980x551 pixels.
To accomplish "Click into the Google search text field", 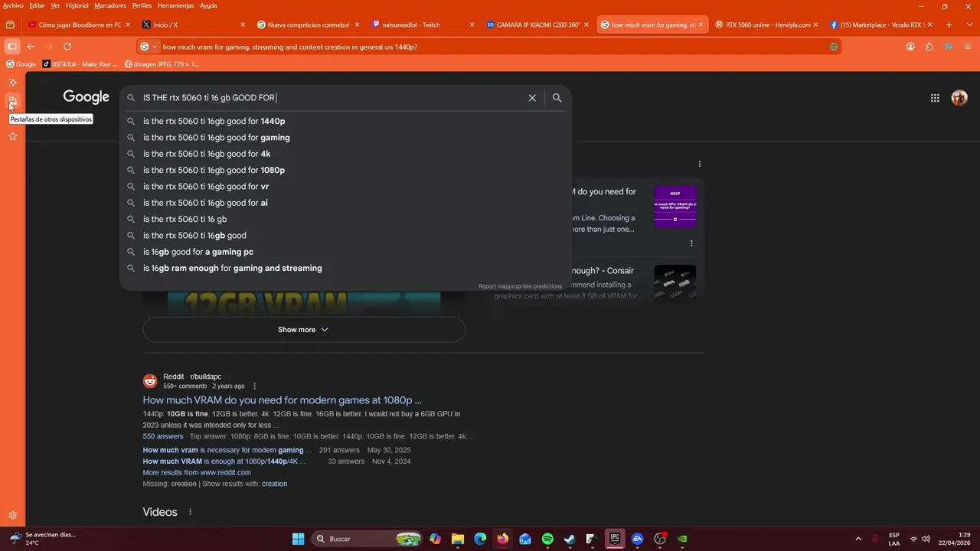I will click(333, 98).
